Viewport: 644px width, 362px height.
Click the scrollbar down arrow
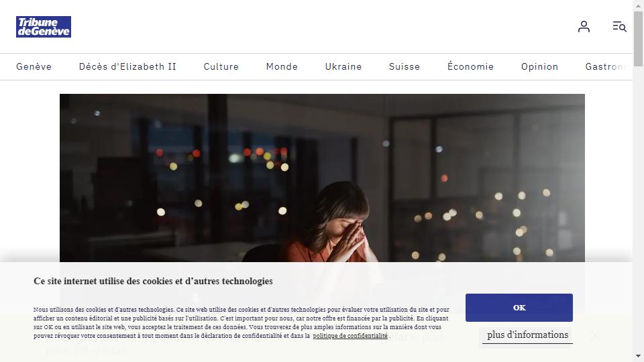tap(638, 356)
